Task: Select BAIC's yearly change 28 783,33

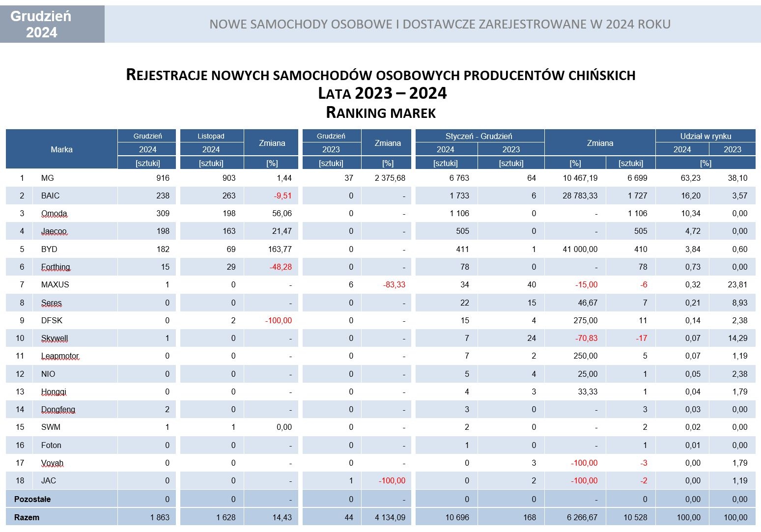Action: [x=580, y=196]
